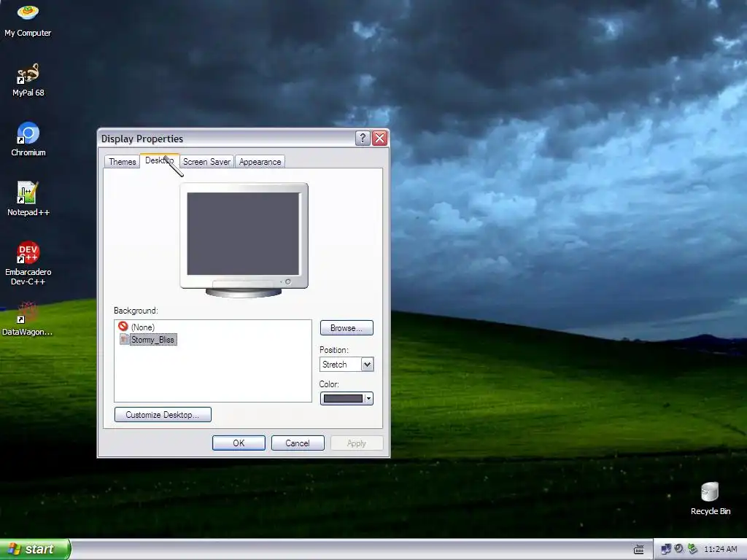This screenshot has height=560, width=747.
Task: Select (None) in the Background list
Action: (x=136, y=327)
